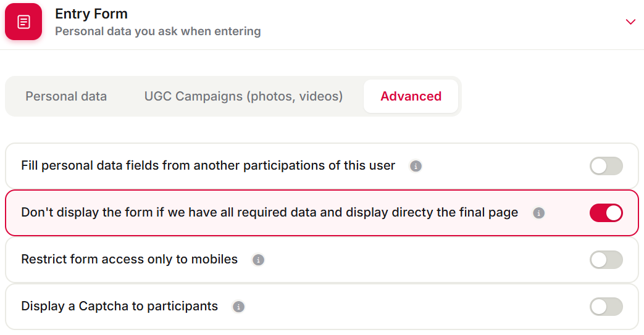Select the Advanced tab
The height and width of the screenshot is (335, 644).
tap(411, 96)
